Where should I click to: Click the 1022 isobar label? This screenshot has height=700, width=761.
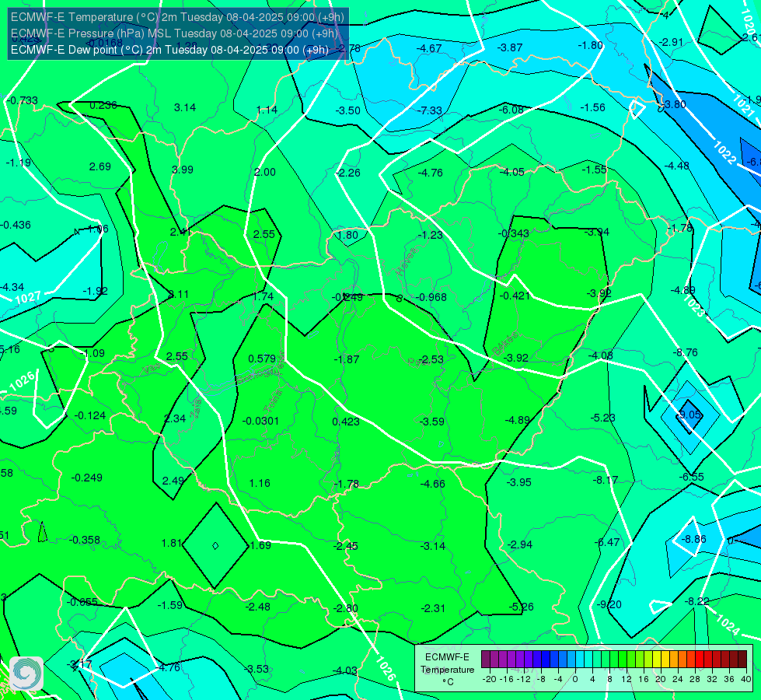724,152
